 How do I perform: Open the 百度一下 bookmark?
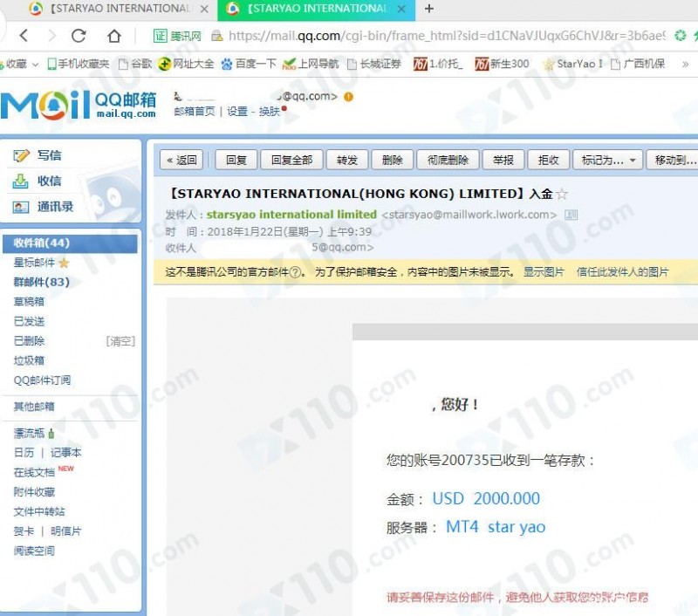[250, 64]
